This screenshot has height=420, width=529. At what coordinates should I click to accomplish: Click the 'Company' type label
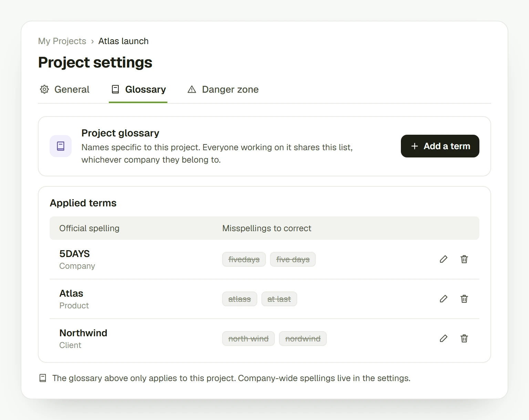[77, 266]
